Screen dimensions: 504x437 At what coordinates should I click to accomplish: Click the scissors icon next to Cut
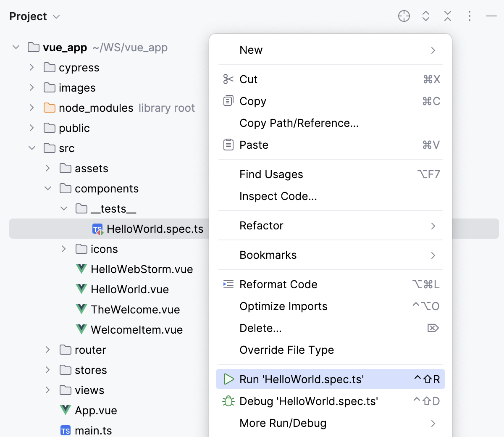(x=228, y=79)
